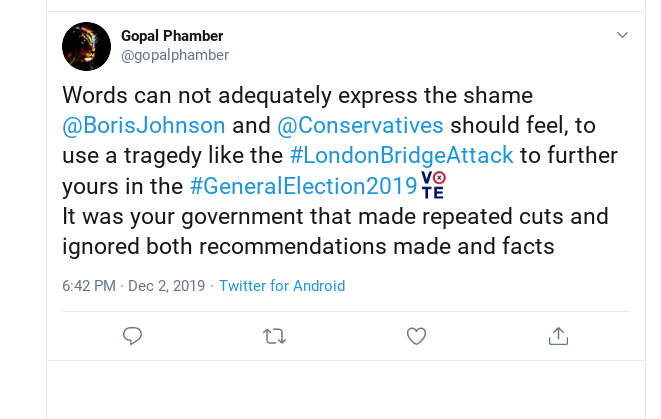Expand the tweet options chevron

tap(622, 35)
